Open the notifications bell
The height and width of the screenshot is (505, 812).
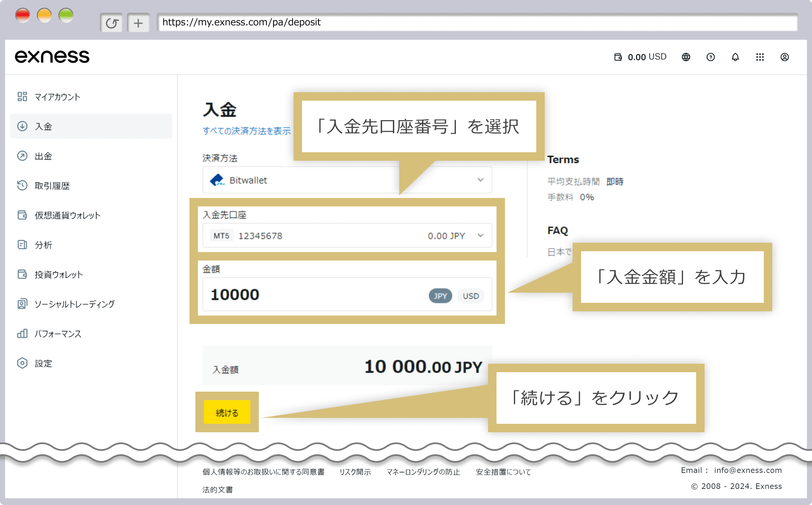pos(735,57)
